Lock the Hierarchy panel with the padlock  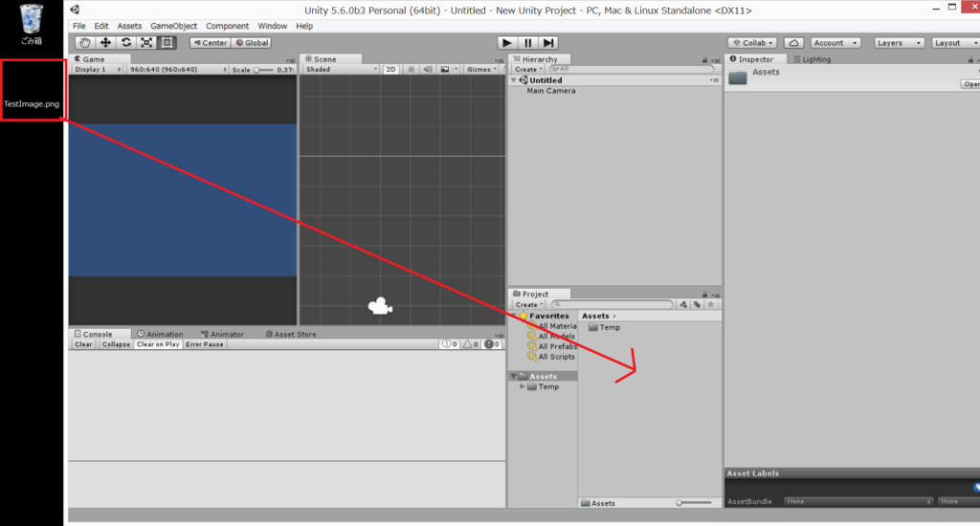(705, 60)
